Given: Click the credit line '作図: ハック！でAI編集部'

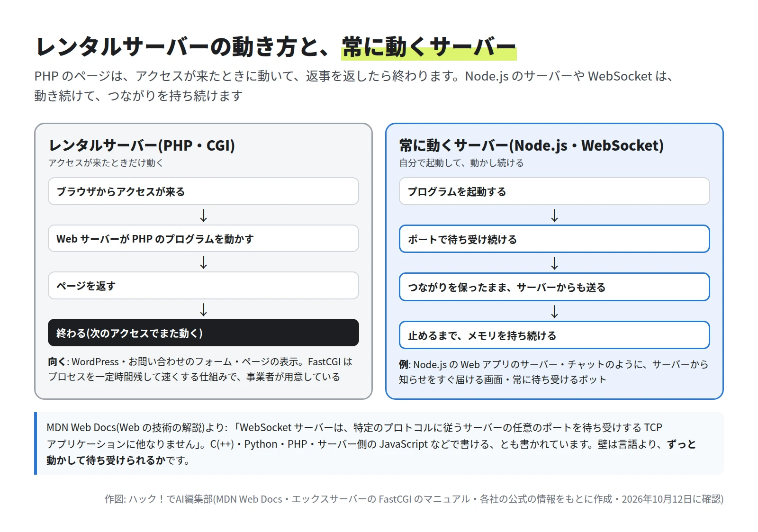Looking at the screenshot, I should click(x=414, y=499).
